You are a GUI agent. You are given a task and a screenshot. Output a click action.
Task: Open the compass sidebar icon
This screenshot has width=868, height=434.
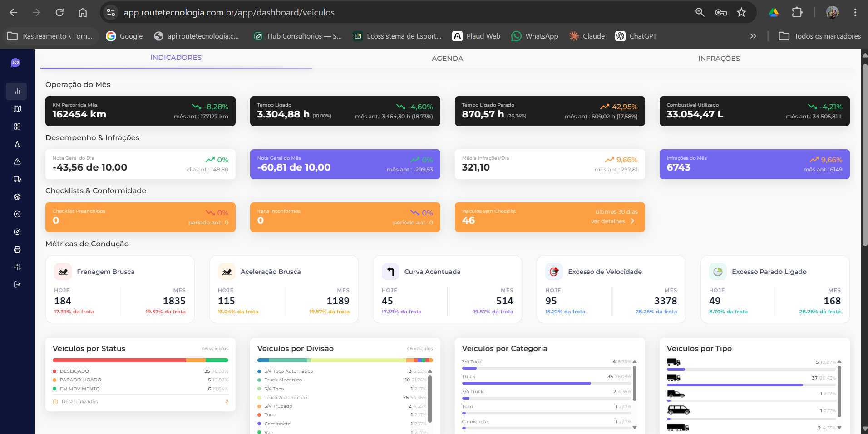pos(17,232)
